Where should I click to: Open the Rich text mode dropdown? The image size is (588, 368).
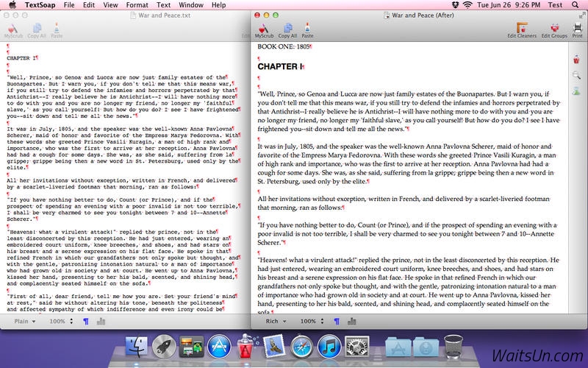(x=276, y=321)
